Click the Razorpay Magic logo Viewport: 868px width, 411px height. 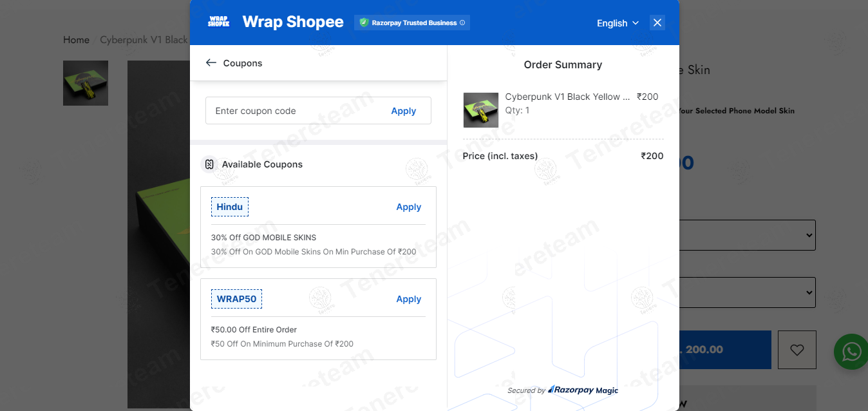[581, 390]
